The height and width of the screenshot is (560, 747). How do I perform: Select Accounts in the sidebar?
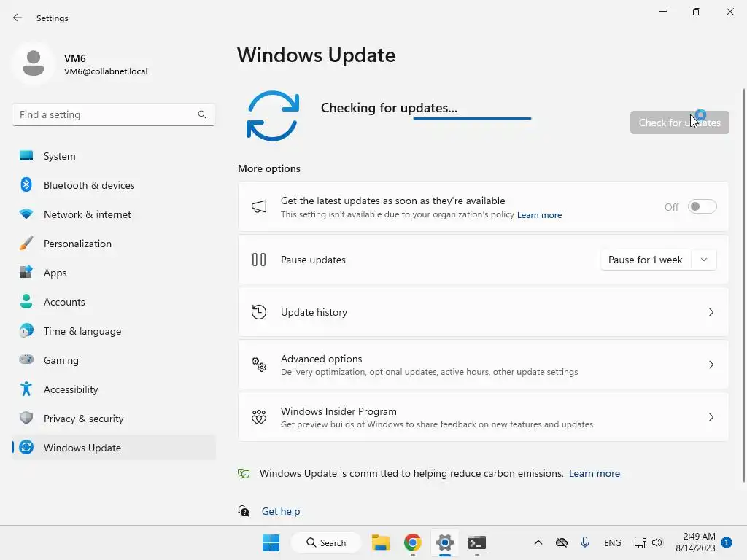[x=114, y=301]
